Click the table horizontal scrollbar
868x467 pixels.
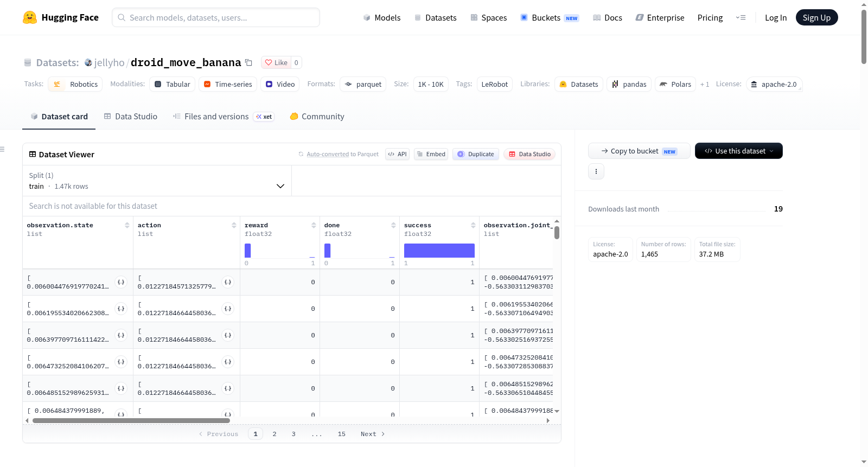[x=131, y=420]
